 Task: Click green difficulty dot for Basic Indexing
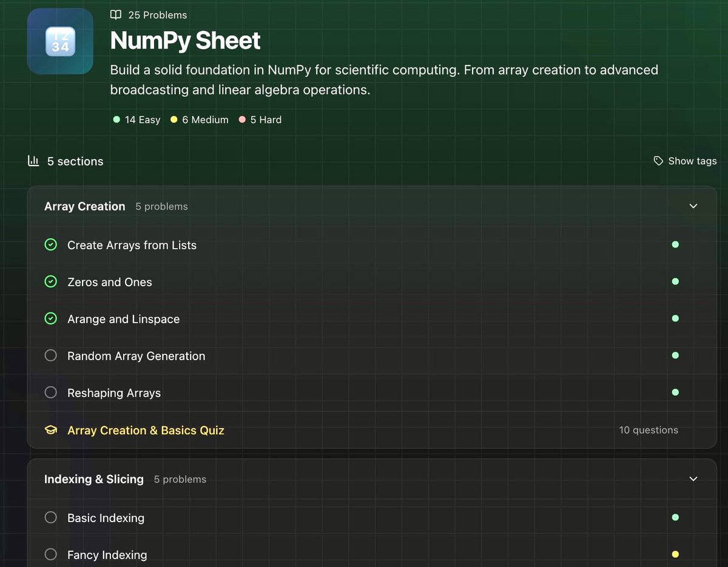tap(675, 517)
